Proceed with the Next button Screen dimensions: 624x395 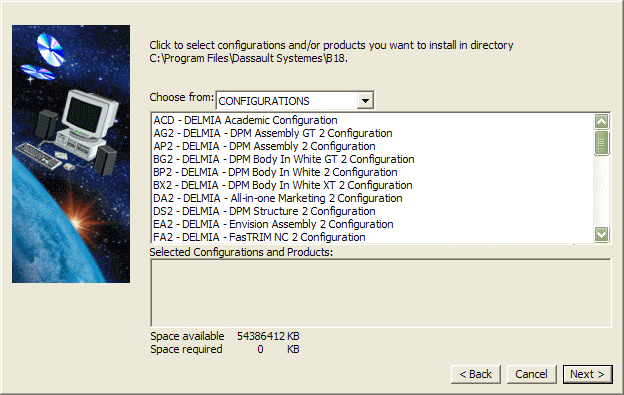click(587, 374)
